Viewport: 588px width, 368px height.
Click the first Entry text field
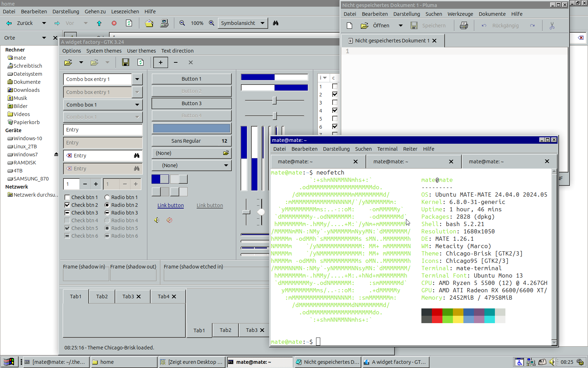(x=103, y=130)
